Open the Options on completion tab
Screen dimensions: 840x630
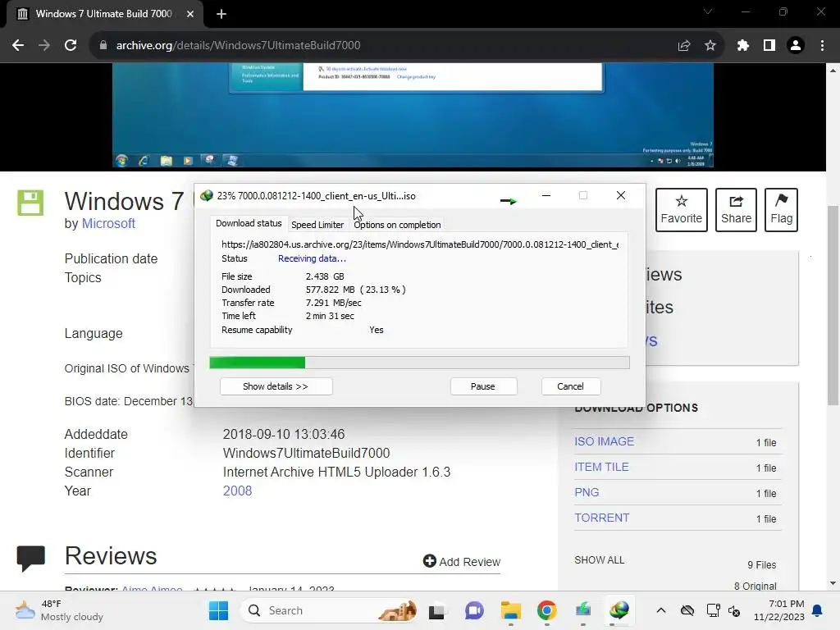[397, 225]
